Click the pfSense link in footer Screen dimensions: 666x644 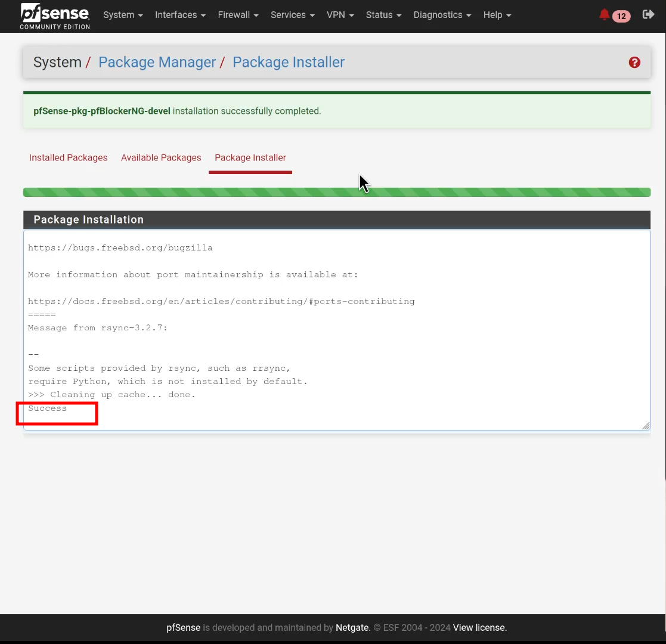pyautogui.click(x=184, y=627)
